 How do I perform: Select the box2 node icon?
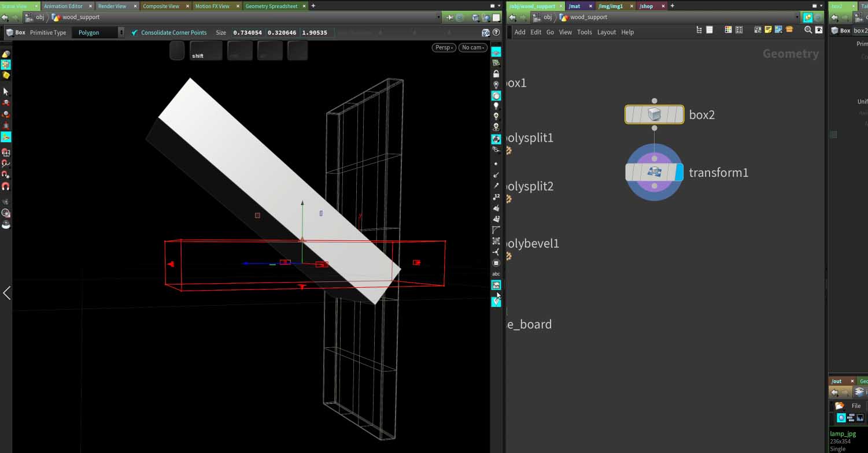654,114
